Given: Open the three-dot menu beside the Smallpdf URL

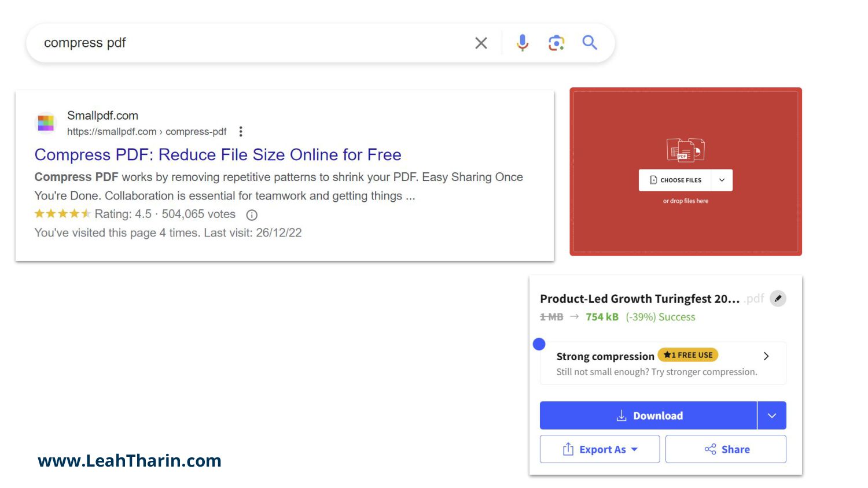Looking at the screenshot, I should (x=241, y=131).
